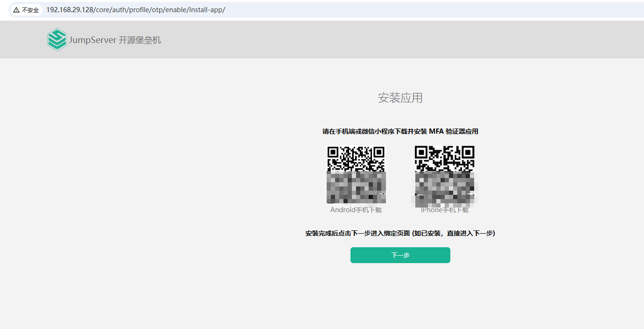Screen dimensions: 644x329
Task: Click the JumpServer logo icon
Action: (x=57, y=40)
